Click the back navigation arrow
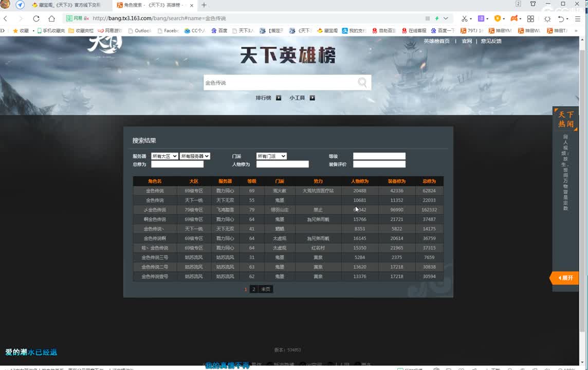Viewport: 588px width, 370px height. (x=5, y=18)
